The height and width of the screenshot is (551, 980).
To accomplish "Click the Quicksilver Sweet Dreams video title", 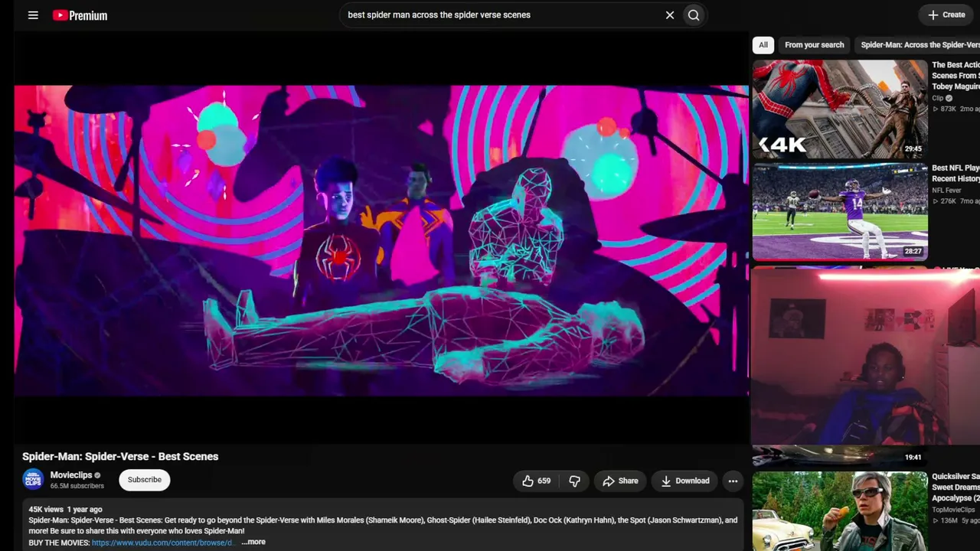I will (955, 487).
